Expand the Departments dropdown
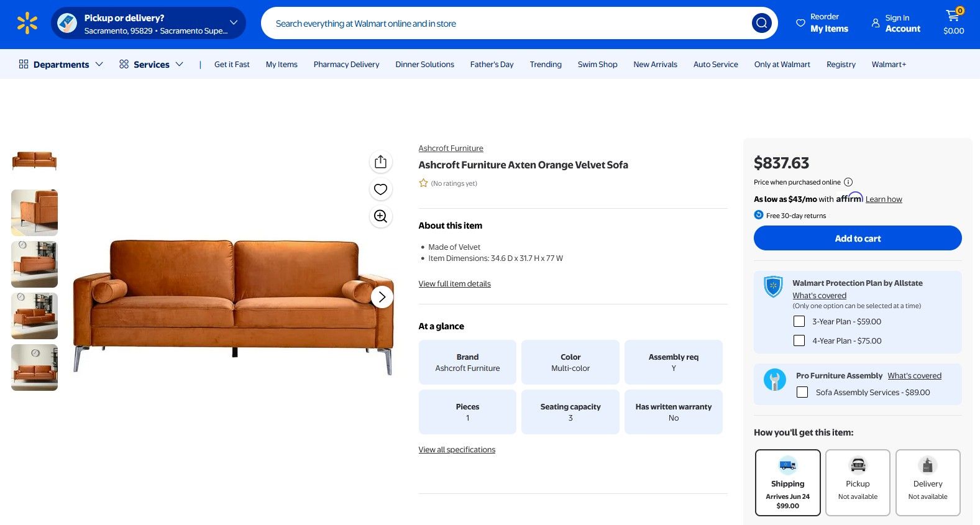 click(x=61, y=65)
